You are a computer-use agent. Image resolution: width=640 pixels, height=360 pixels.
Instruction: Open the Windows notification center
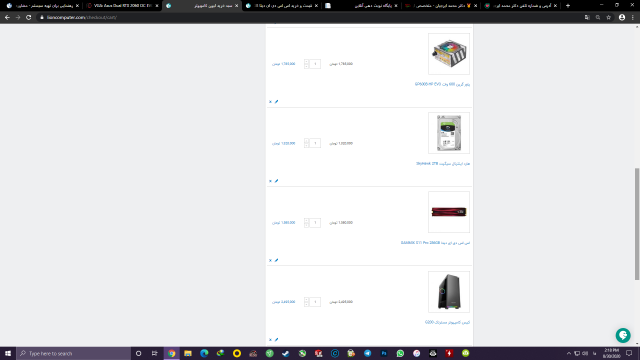tap(629, 353)
